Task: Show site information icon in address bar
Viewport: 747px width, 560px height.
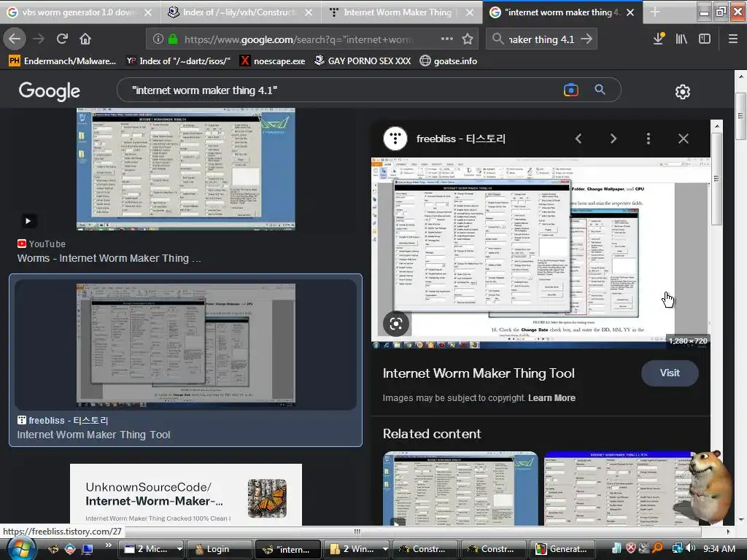Action: (158, 39)
